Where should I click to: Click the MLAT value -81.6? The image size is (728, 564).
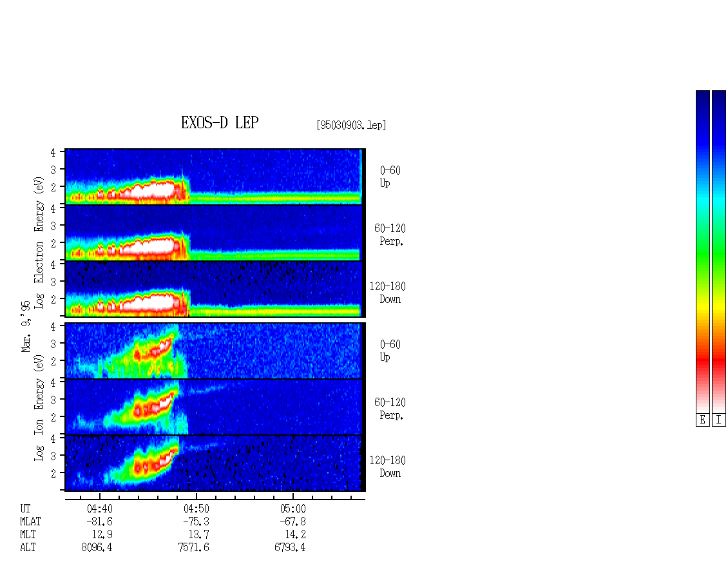point(99,521)
